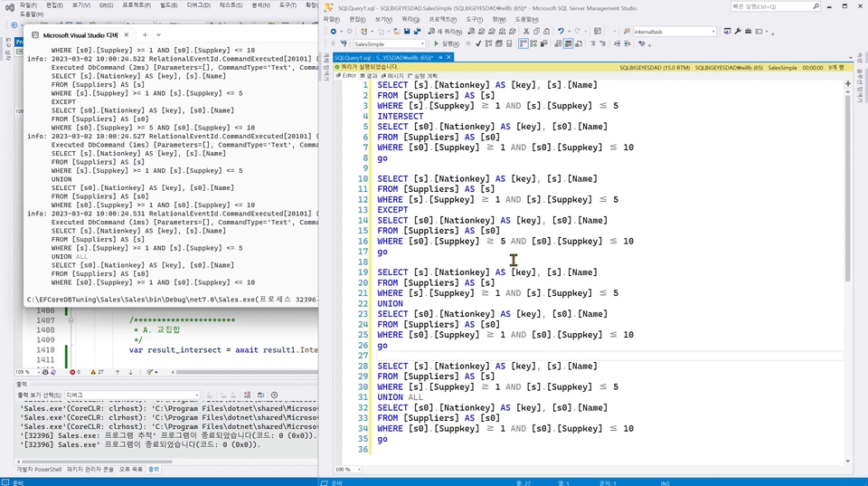The height and width of the screenshot is (486, 868).
Task: Click the Parse checkmark icon in the SSMS toolbar
Action: 478,43
